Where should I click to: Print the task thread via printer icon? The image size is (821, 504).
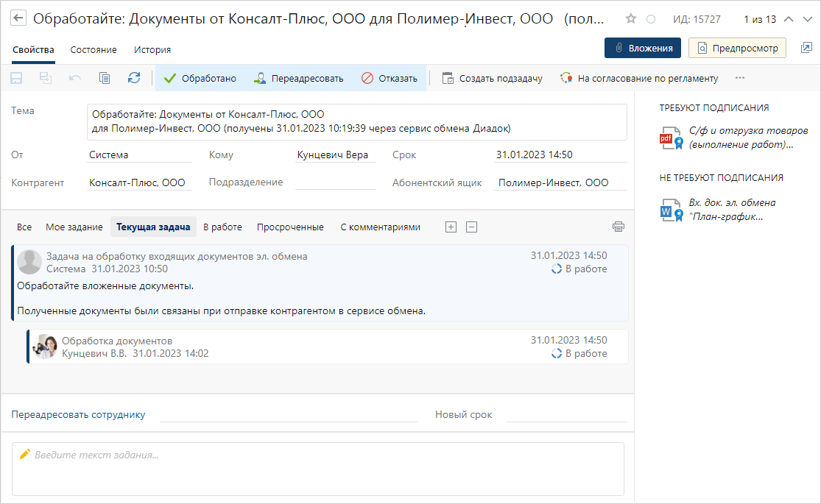(x=619, y=227)
